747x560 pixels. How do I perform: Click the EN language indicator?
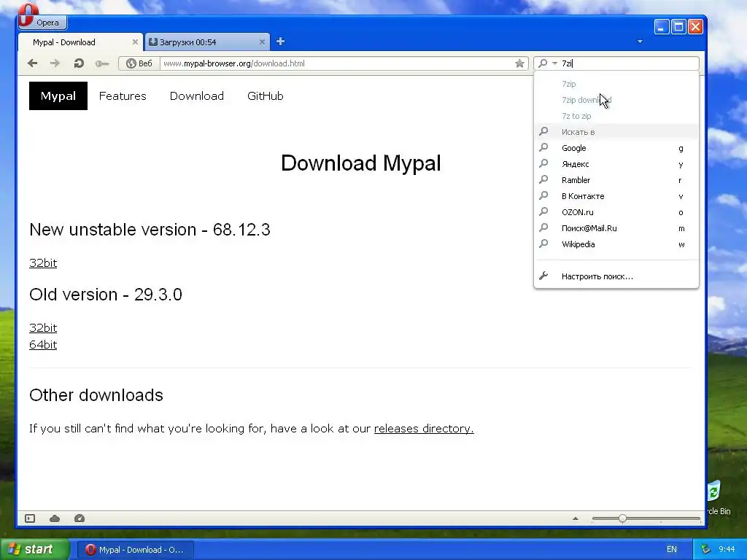coord(672,550)
